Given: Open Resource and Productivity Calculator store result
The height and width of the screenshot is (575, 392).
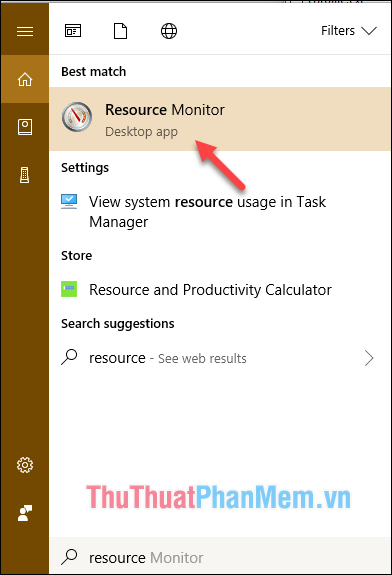Looking at the screenshot, I should point(220,290).
